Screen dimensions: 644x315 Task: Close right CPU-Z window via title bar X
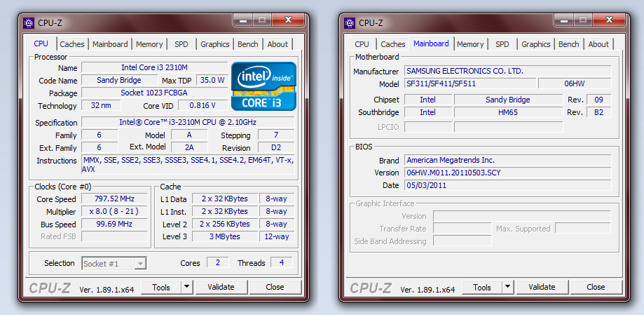tap(609, 20)
